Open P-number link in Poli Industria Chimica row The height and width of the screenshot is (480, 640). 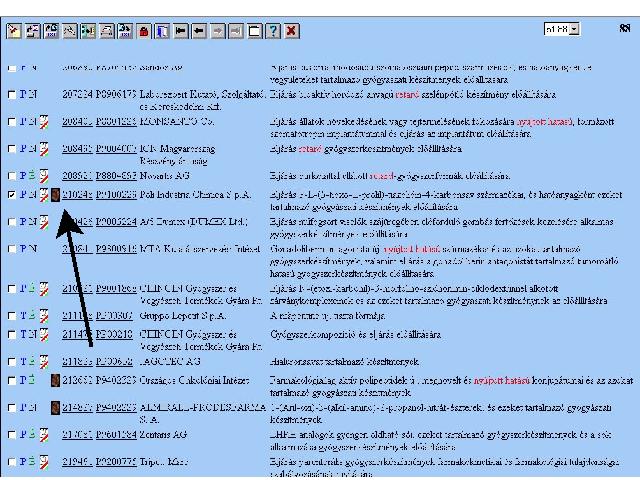[x=116, y=195]
